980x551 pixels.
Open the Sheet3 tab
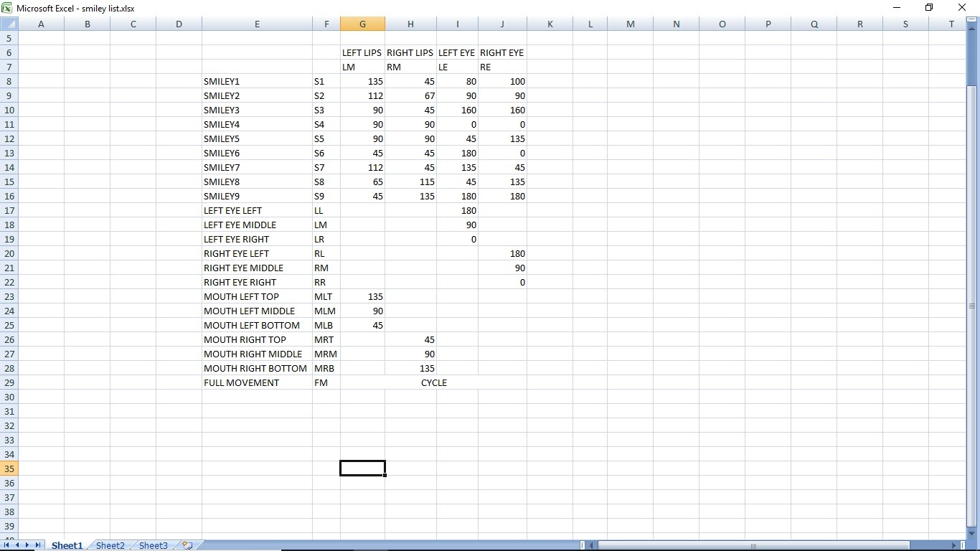point(153,545)
